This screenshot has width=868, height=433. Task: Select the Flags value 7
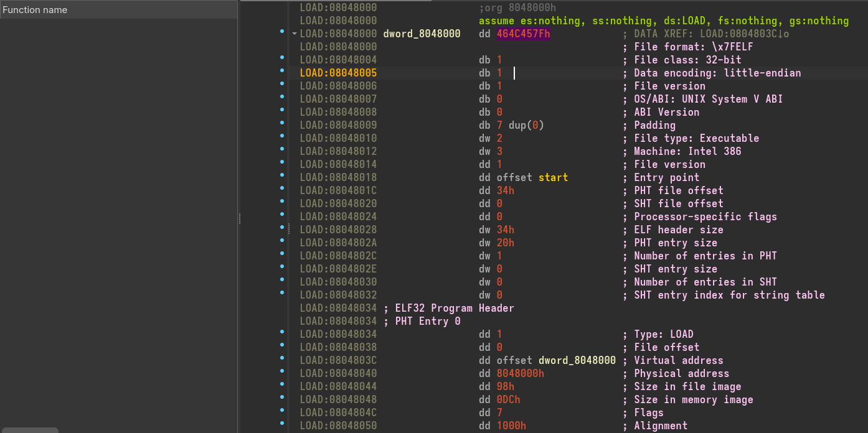499,412
